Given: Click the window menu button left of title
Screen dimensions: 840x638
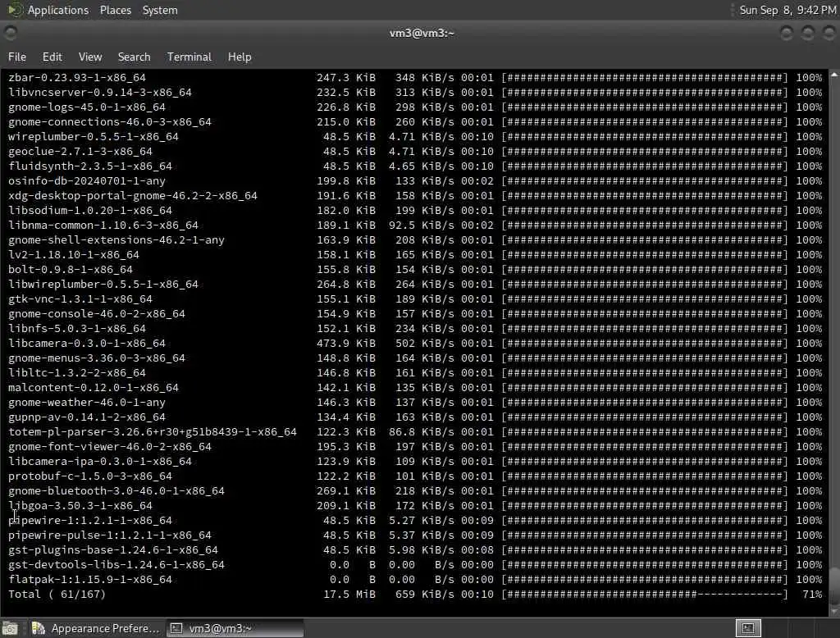Looking at the screenshot, I should (10, 34).
